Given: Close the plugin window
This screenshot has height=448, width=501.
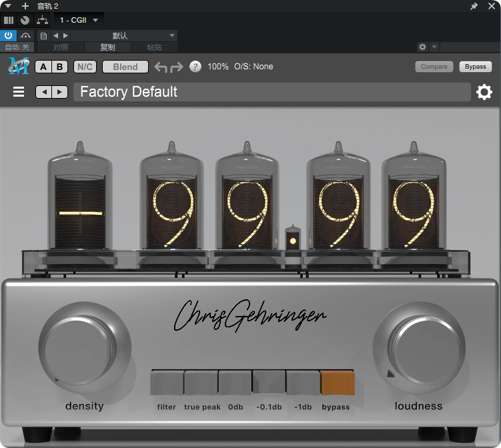Looking at the screenshot, I should [x=492, y=6].
